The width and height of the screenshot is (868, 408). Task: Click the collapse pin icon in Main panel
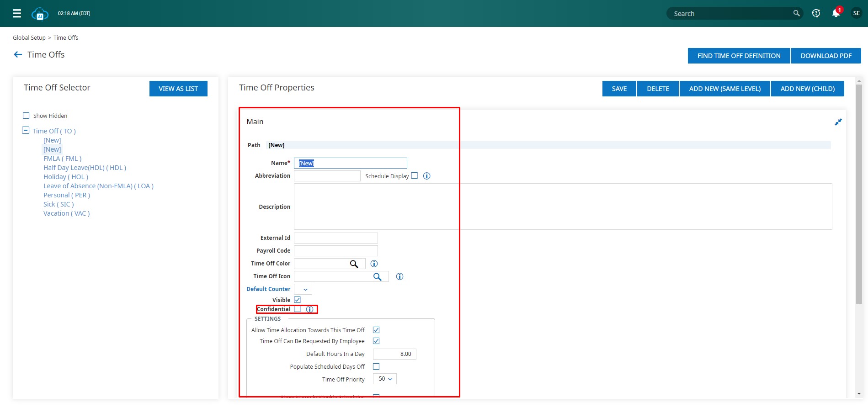point(838,122)
